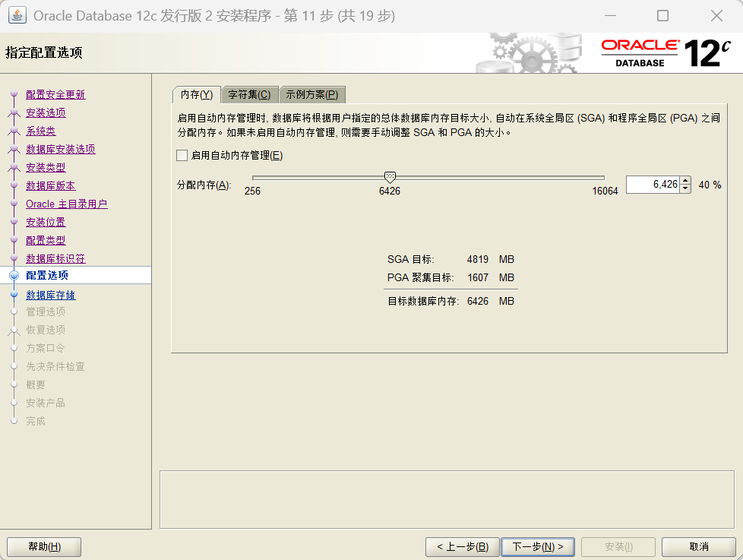The image size is (743, 560).
Task: Go to 安装选项 step
Action: click(x=46, y=112)
